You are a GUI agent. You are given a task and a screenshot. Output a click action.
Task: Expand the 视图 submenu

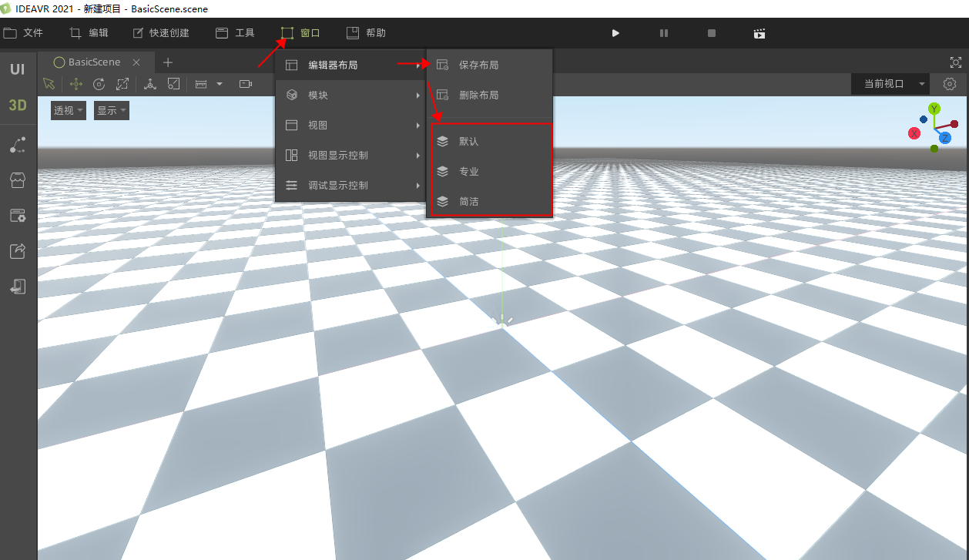(350, 126)
